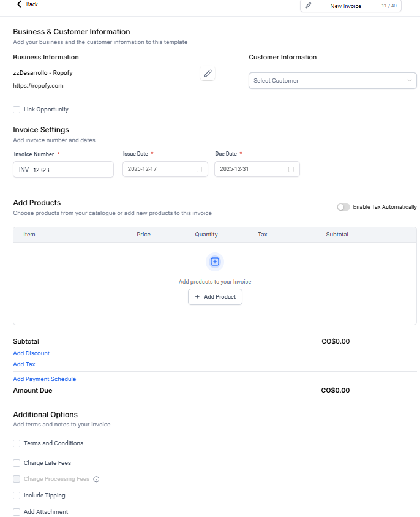The width and height of the screenshot is (420, 517).
Task: Edit business information with pencil icon
Action: point(208,74)
